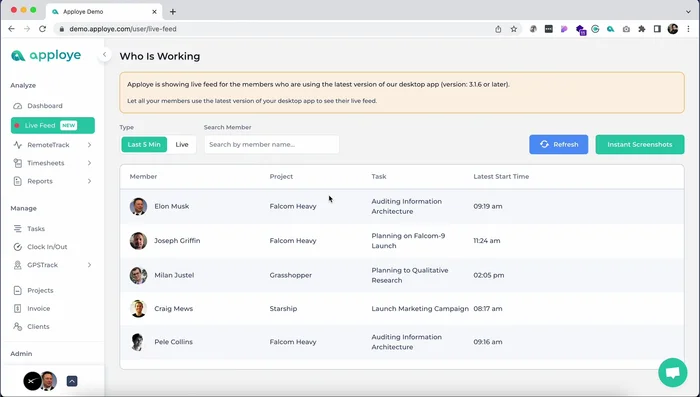Open the Clock In/Out icon

click(x=17, y=247)
